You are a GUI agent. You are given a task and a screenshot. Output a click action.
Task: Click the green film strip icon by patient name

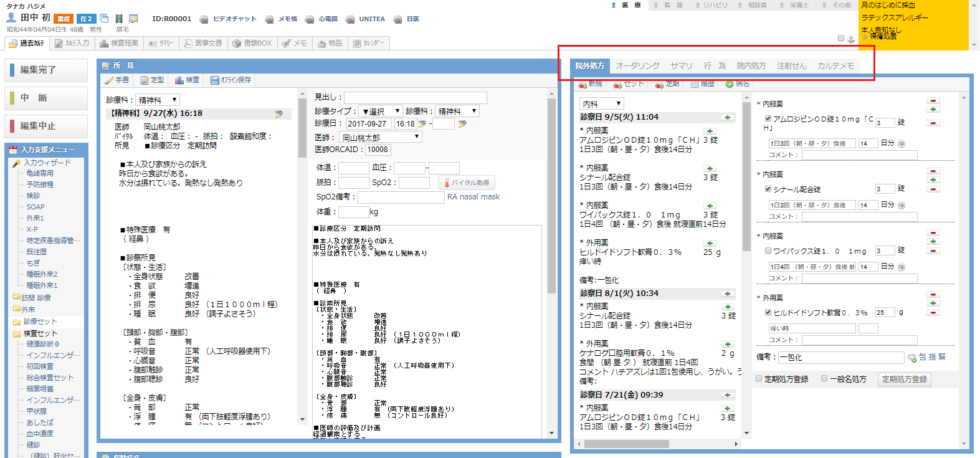[118, 19]
